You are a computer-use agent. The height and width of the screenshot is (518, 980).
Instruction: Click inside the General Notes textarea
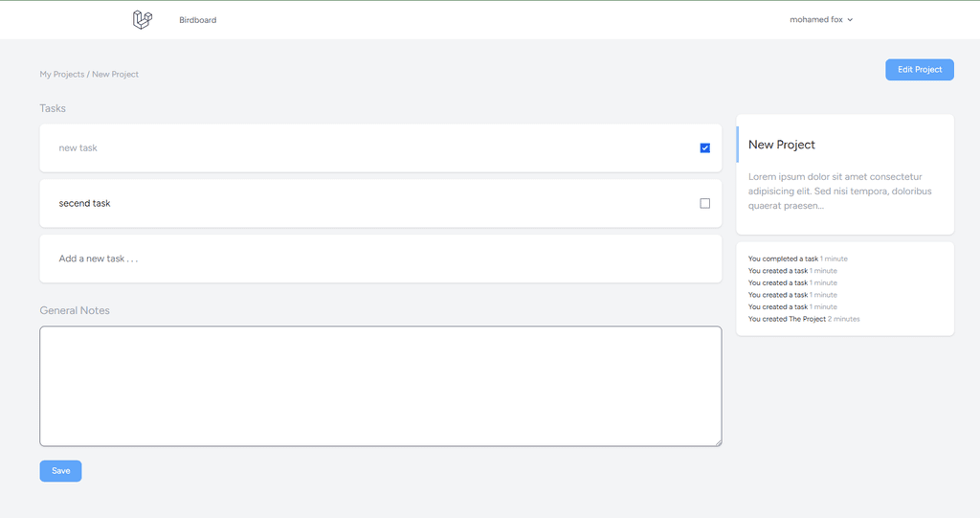click(381, 386)
